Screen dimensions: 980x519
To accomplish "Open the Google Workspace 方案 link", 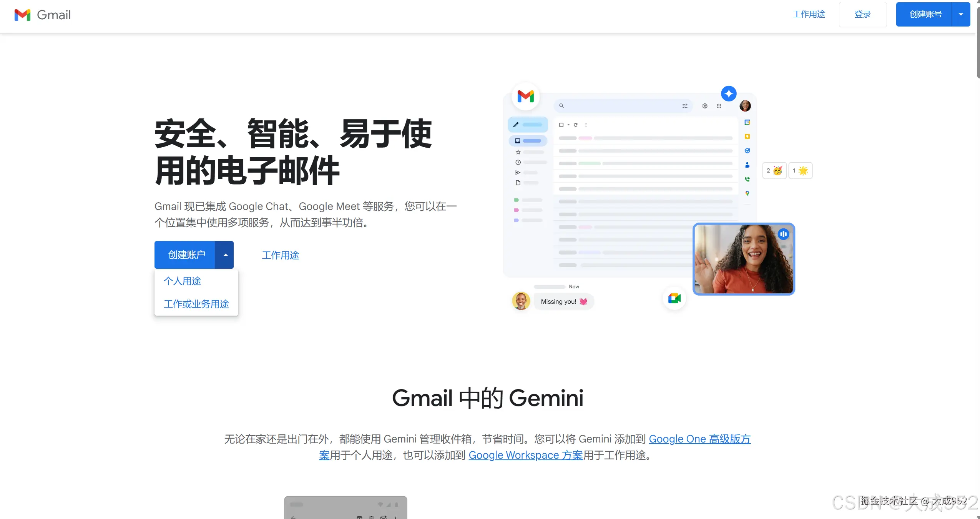I will [525, 455].
